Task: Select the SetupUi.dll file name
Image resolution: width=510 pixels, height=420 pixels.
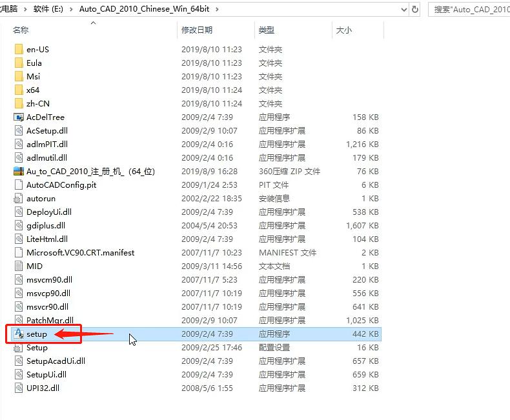Action: pos(46,374)
